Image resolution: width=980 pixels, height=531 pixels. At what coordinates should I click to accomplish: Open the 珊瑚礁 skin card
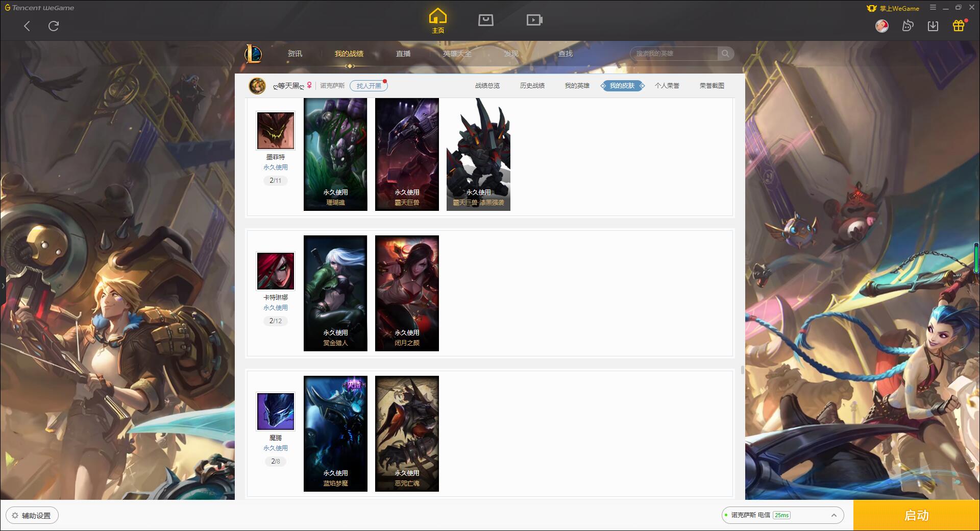[335, 154]
